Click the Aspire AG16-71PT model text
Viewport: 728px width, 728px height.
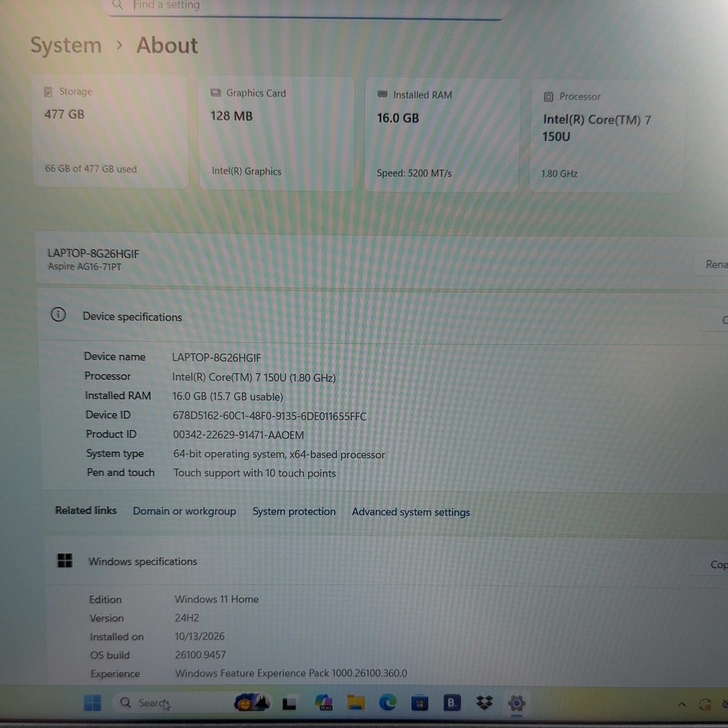(84, 266)
